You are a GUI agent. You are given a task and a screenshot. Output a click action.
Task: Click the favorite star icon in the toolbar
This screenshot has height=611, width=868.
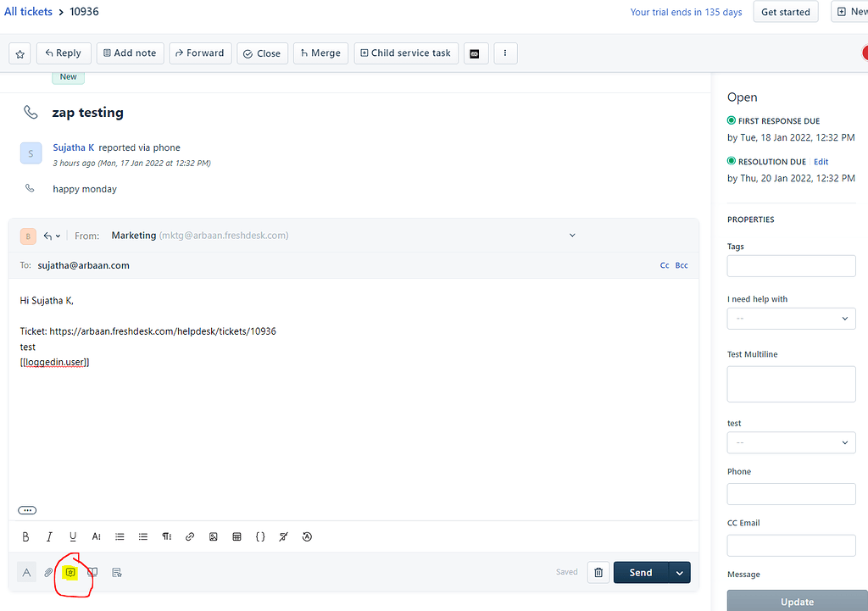tap(19, 53)
